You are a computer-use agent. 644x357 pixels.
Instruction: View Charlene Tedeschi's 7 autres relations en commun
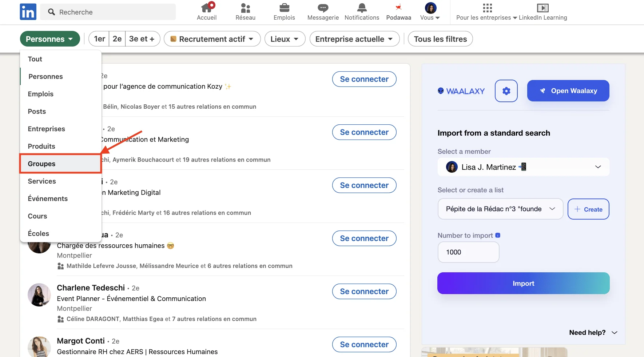[214, 319]
